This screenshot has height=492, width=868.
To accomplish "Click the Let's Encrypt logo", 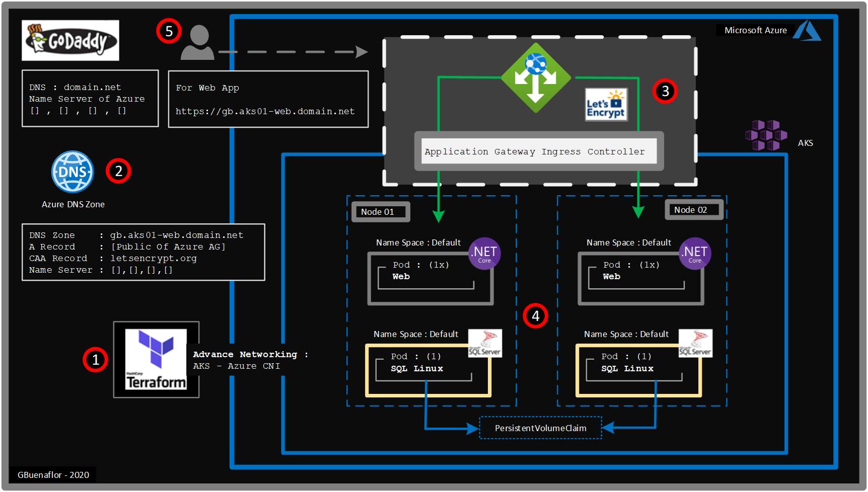I will pyautogui.click(x=606, y=105).
